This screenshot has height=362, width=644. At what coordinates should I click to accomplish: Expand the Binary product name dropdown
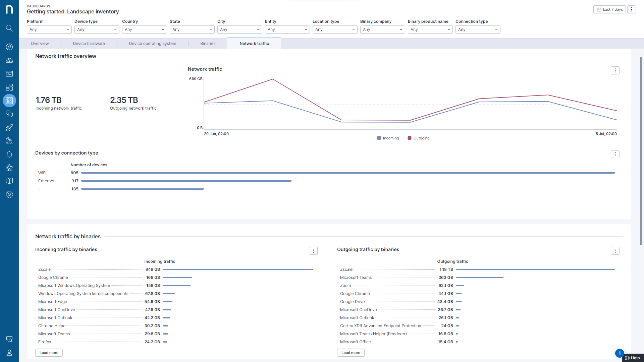pyautogui.click(x=430, y=29)
